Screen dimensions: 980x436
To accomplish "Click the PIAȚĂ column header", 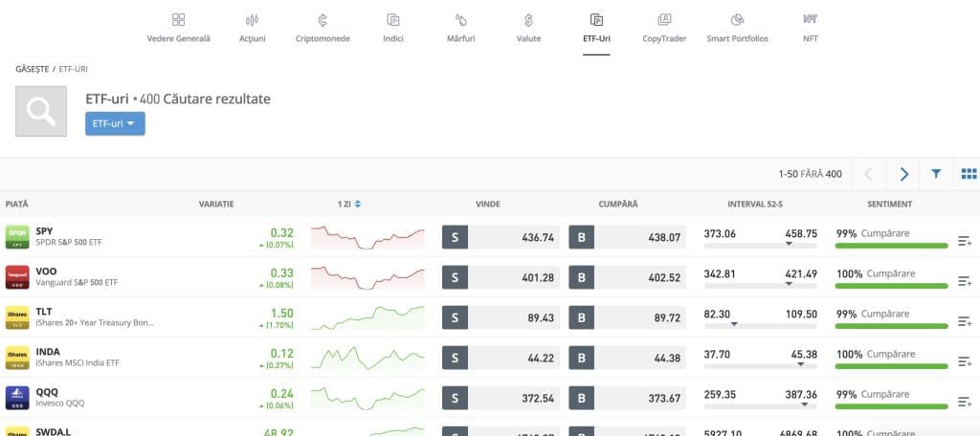I will point(17,205).
